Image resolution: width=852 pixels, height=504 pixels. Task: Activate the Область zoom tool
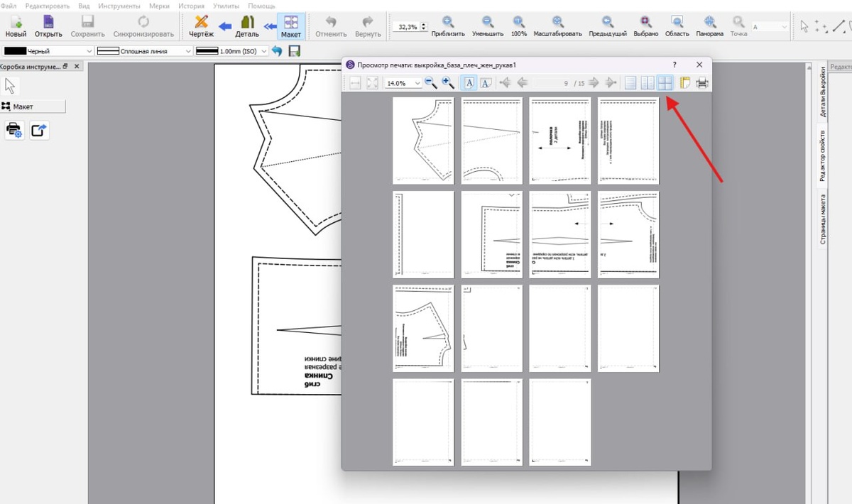677,26
